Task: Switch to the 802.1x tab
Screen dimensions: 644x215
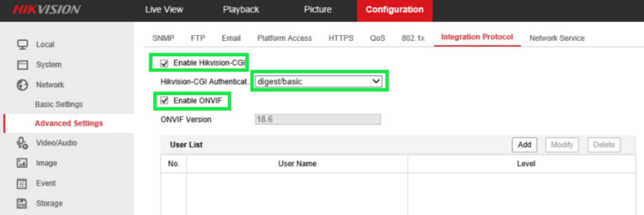Action: tap(413, 38)
